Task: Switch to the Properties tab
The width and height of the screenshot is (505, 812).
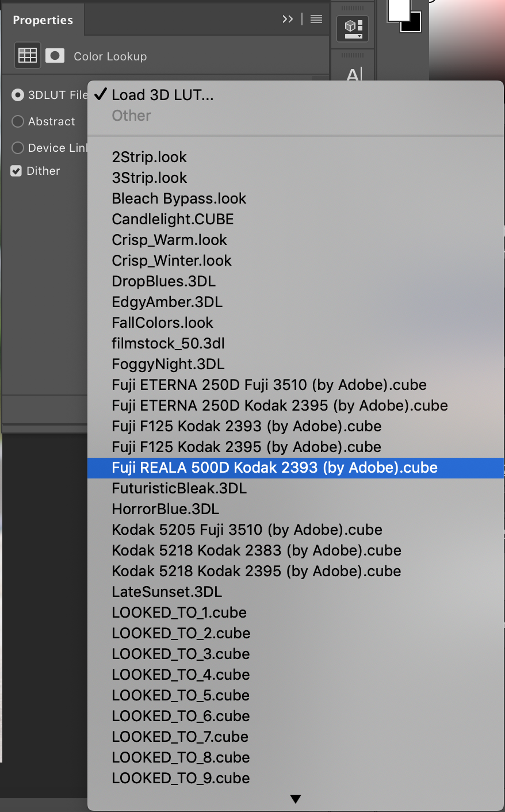Action: (x=43, y=20)
